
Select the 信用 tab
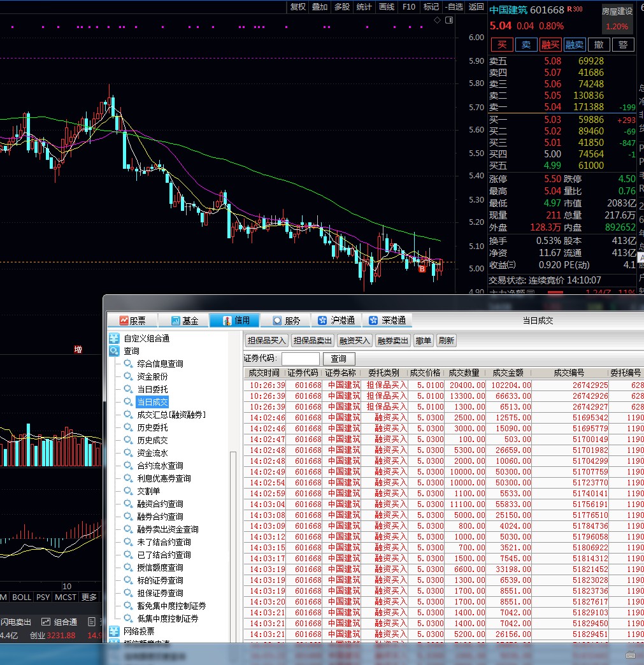point(235,320)
